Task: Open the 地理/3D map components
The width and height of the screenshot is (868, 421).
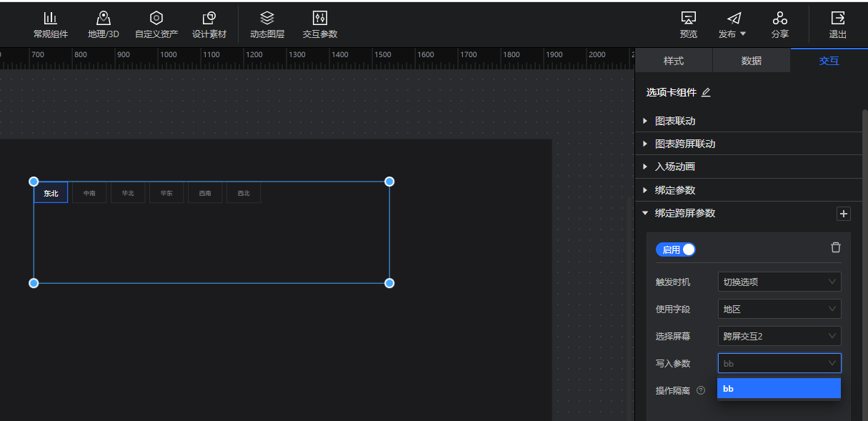Action: pyautogui.click(x=104, y=24)
